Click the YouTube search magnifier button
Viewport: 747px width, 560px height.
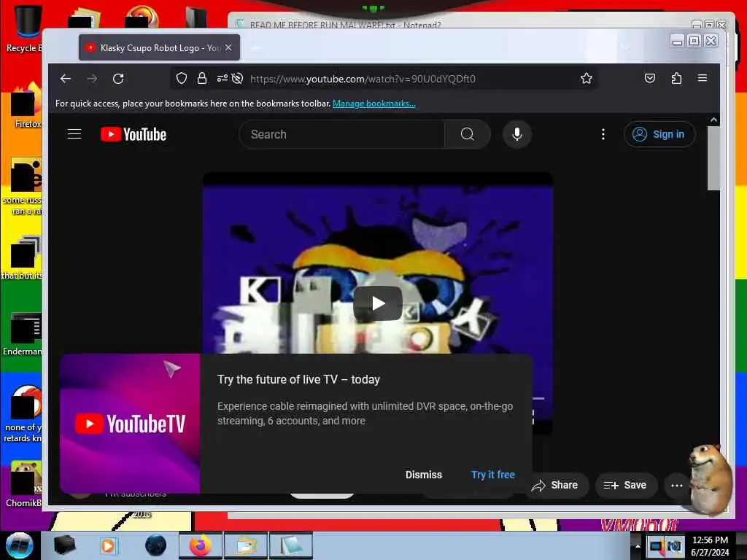tap(468, 134)
